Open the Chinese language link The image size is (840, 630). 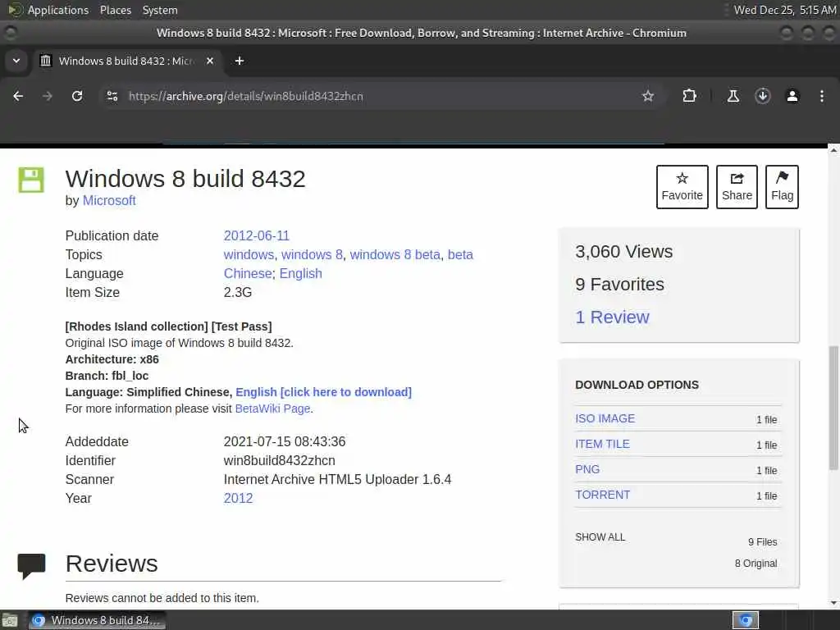pyautogui.click(x=248, y=273)
